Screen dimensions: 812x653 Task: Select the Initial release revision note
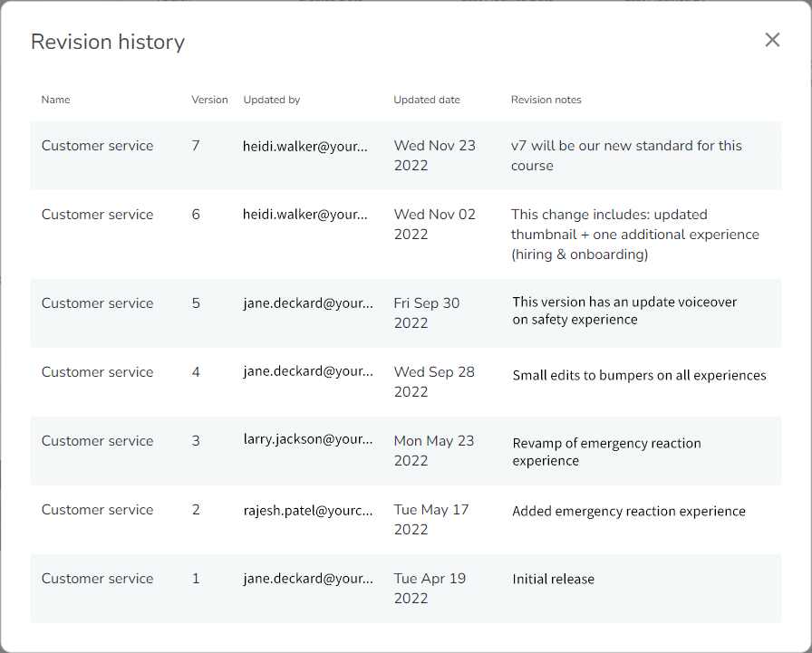(553, 579)
